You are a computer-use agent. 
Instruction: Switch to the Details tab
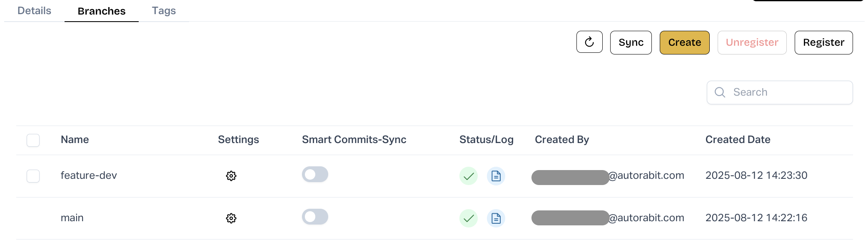pos(34,11)
